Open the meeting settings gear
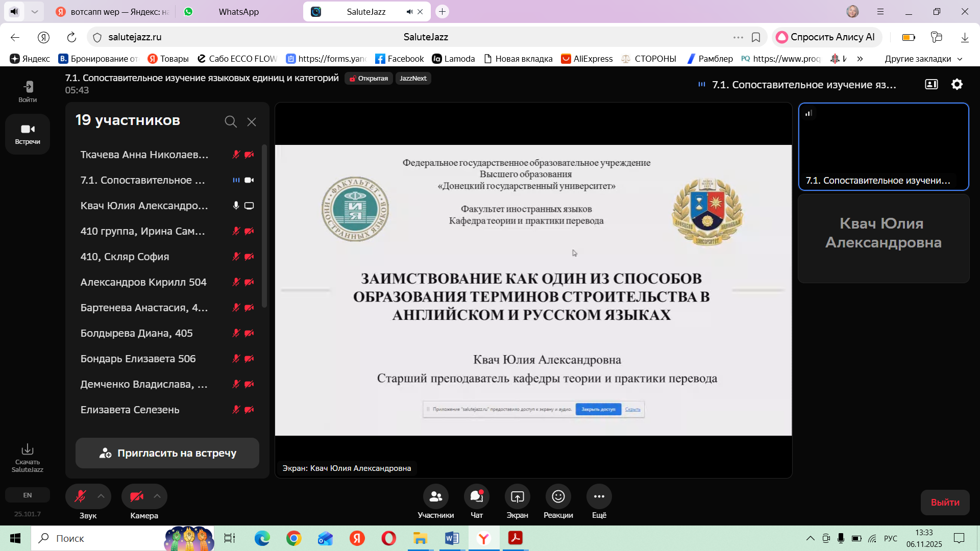Image resolution: width=980 pixels, height=551 pixels. point(957,84)
